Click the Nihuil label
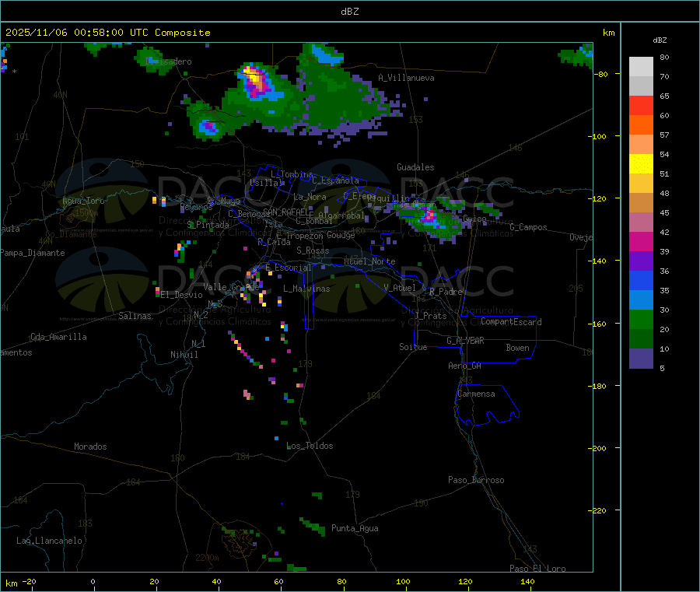 tap(184, 355)
